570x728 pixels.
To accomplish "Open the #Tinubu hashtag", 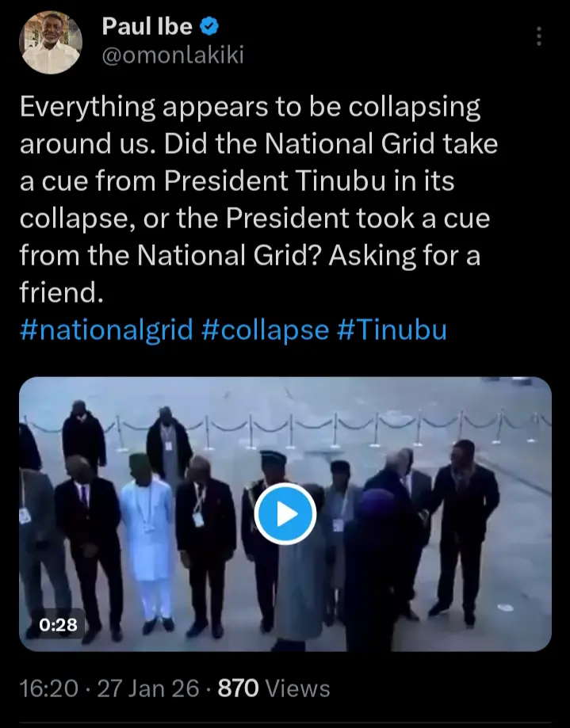I will point(391,330).
